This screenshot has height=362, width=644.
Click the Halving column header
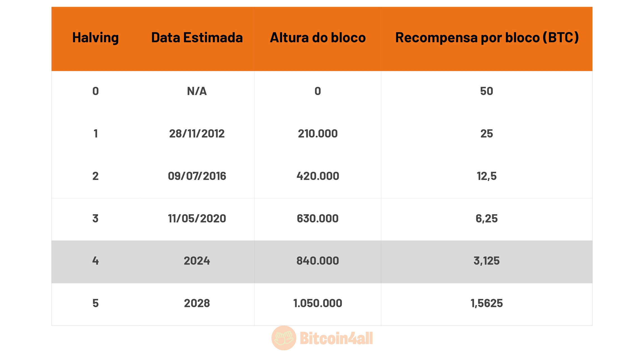(95, 38)
